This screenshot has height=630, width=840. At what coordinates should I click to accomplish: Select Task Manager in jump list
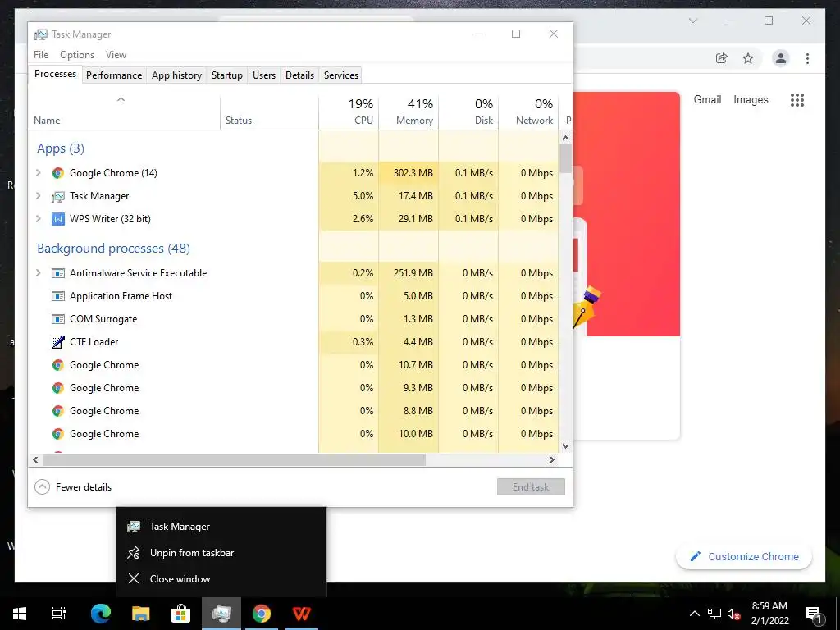coord(221,527)
